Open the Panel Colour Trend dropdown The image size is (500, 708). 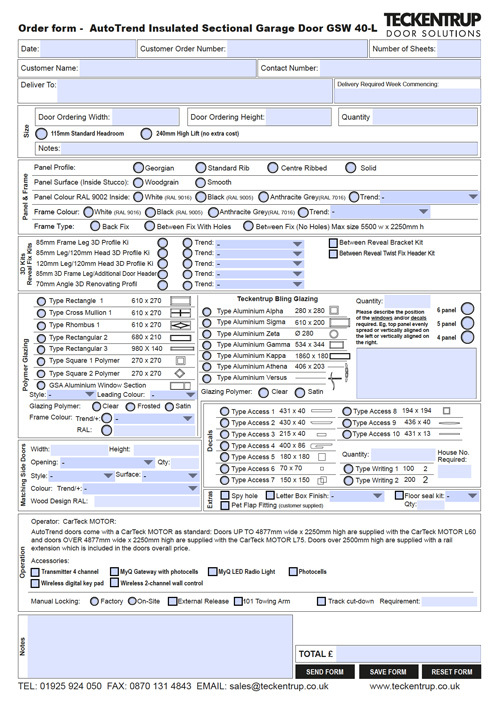tap(430, 197)
